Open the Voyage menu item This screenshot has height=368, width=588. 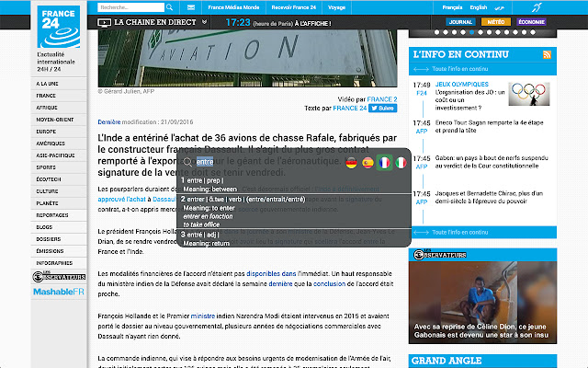(x=336, y=7)
